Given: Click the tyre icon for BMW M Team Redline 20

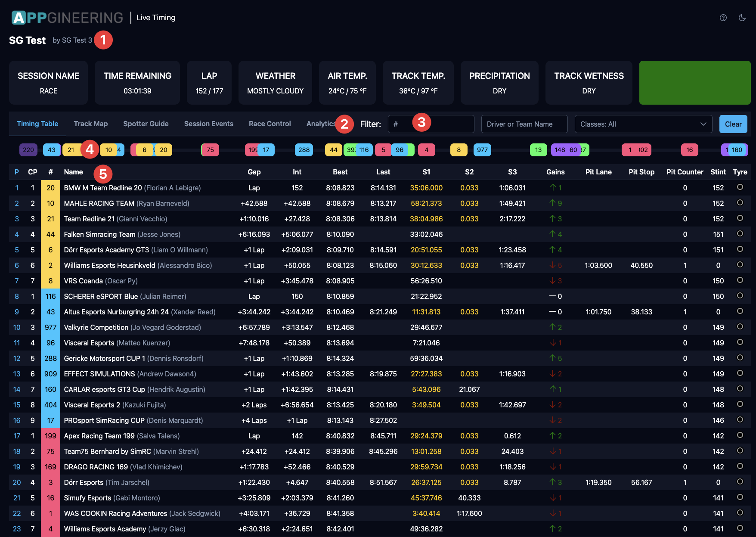Looking at the screenshot, I should point(740,187).
